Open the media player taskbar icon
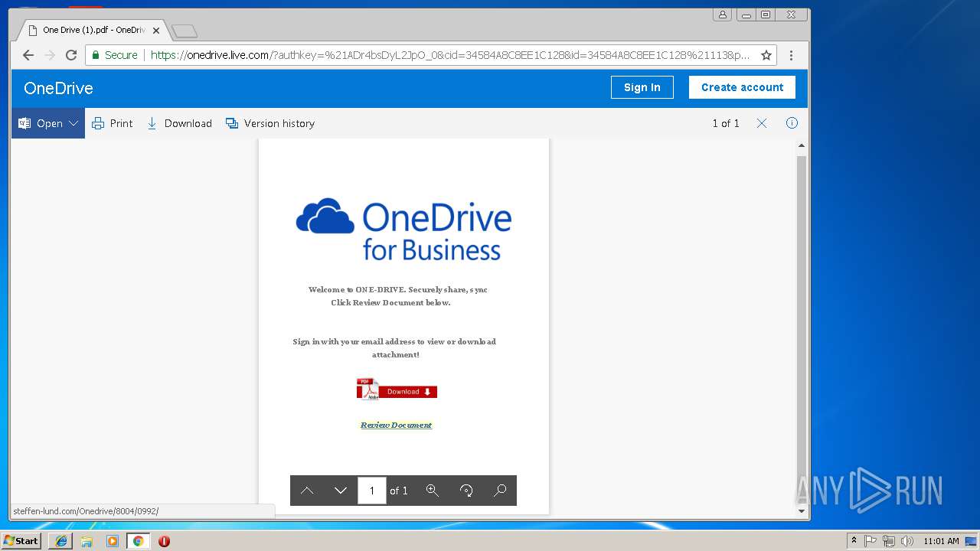This screenshot has width=980, height=551. point(113,541)
